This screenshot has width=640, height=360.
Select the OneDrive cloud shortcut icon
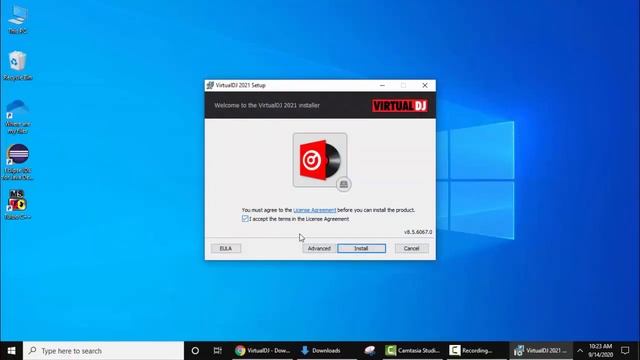pyautogui.click(x=18, y=116)
